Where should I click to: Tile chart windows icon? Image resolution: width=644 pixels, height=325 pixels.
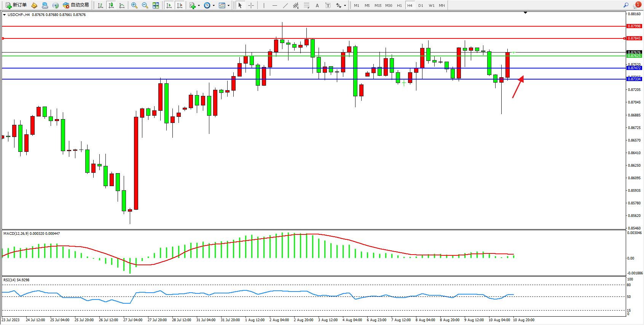click(x=156, y=5)
